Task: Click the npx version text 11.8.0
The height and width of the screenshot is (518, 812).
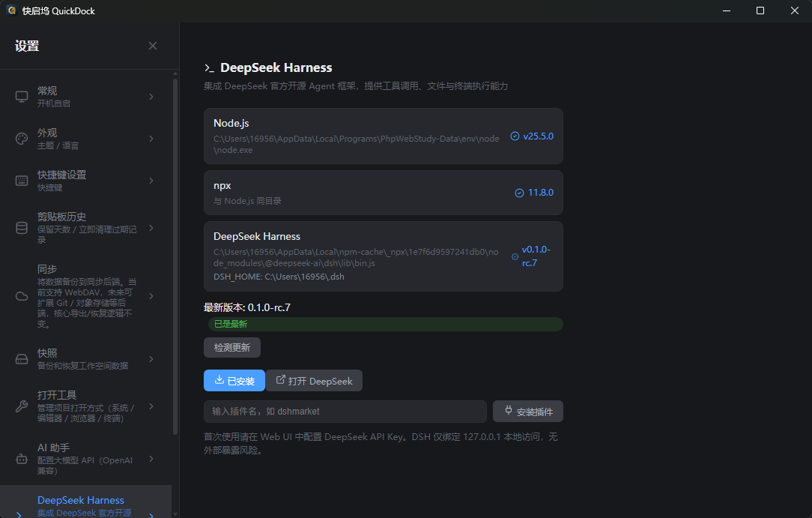Action: click(x=541, y=193)
